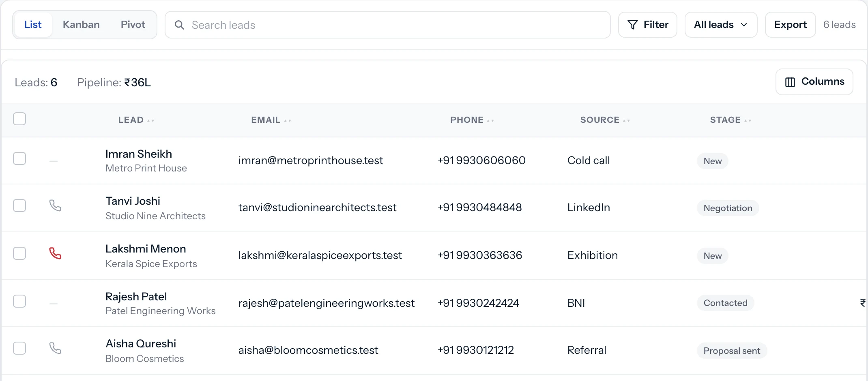Sort by Stage column arrows

tap(748, 120)
